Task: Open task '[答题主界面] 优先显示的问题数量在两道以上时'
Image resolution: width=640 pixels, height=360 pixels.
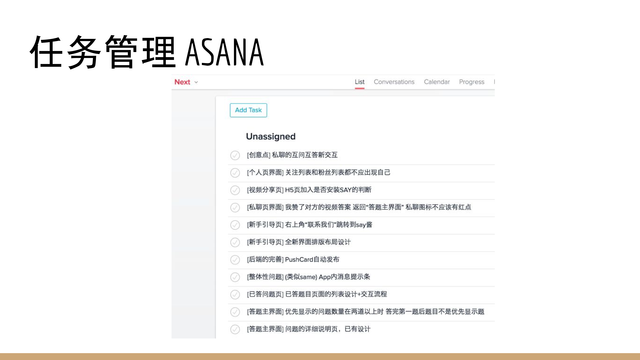Action: click(x=365, y=312)
